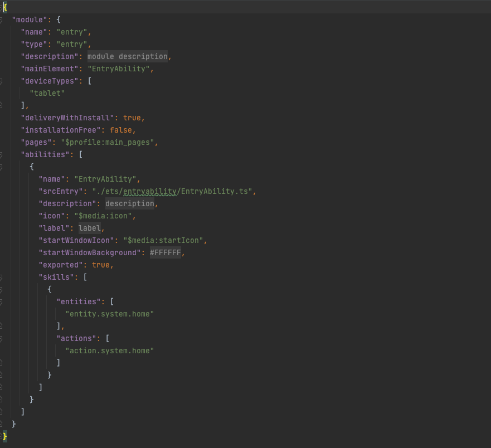This screenshot has width=491, height=448.
Task: Collapse the "entities" array fold marker
Action: (x=1, y=302)
